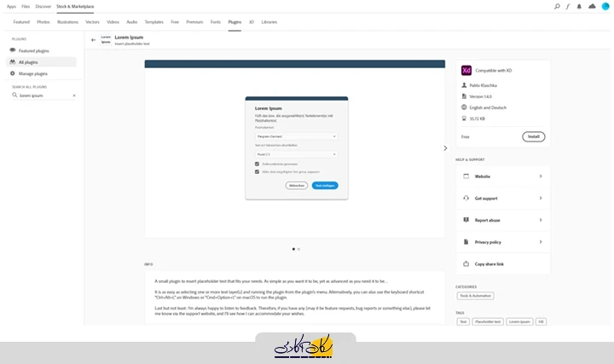
Task: Switch to the Fonts tab
Action: coord(216,21)
